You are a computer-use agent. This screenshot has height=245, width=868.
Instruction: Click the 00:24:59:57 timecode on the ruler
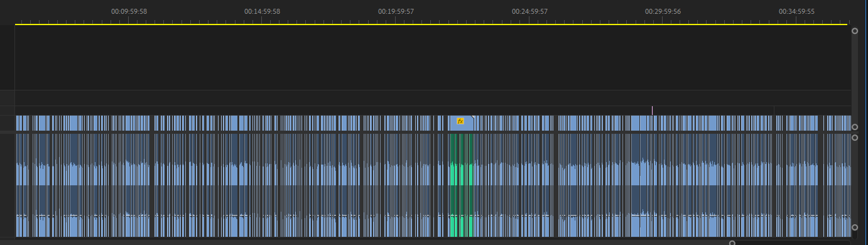pyautogui.click(x=529, y=11)
